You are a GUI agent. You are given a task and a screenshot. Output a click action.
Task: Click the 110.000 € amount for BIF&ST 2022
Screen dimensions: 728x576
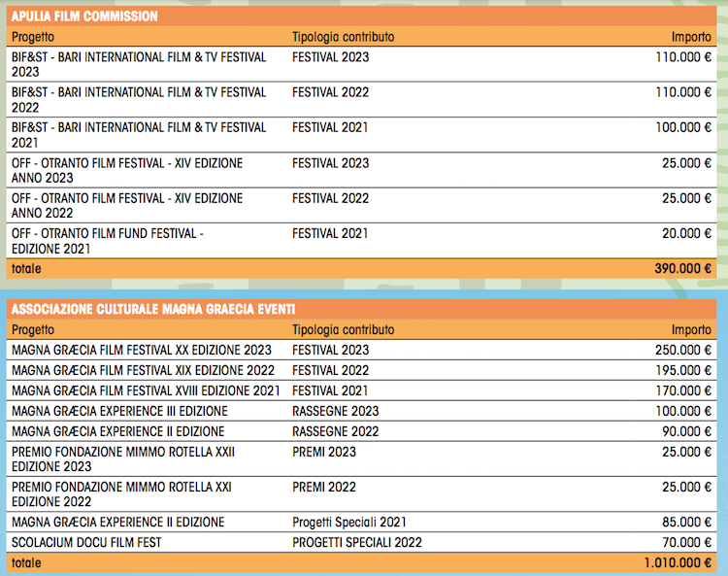coord(683,92)
